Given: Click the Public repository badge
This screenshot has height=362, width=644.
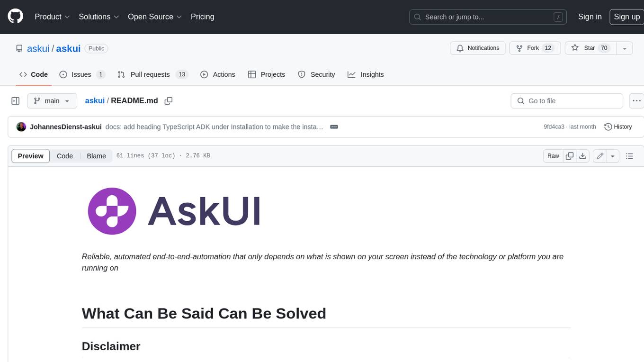Looking at the screenshot, I should pos(96,48).
